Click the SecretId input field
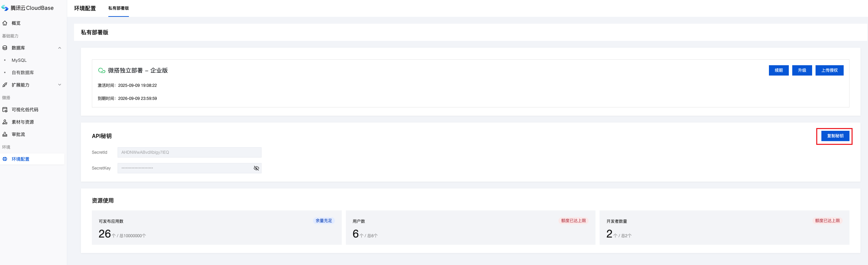 (x=189, y=152)
